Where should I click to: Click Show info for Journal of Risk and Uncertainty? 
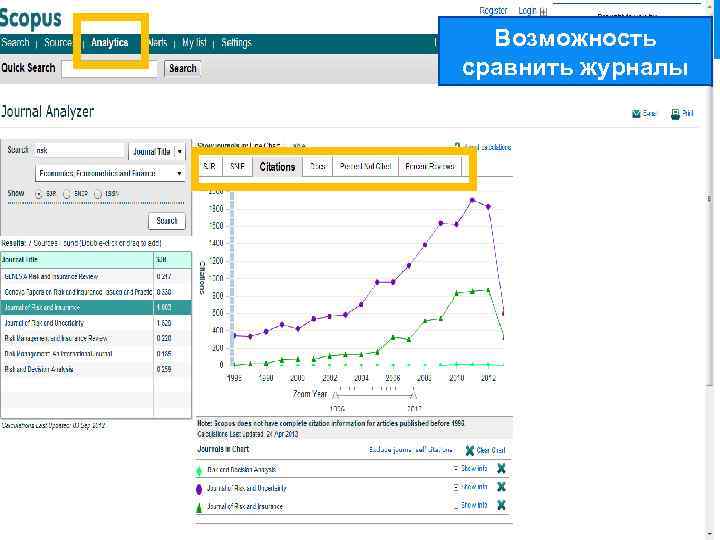pos(474,487)
